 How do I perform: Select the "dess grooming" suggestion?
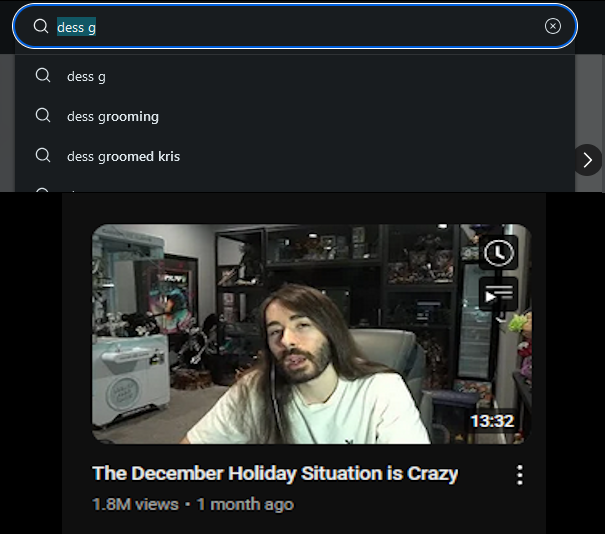295,116
